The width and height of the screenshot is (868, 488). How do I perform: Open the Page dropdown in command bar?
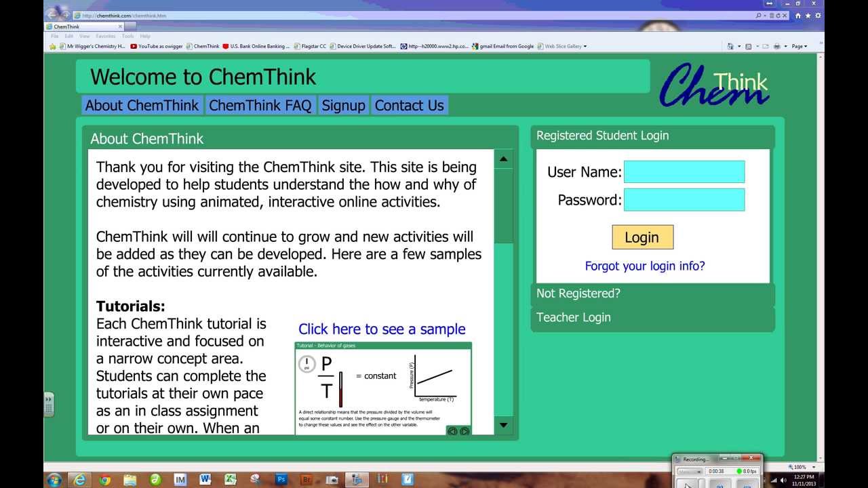click(x=800, y=46)
